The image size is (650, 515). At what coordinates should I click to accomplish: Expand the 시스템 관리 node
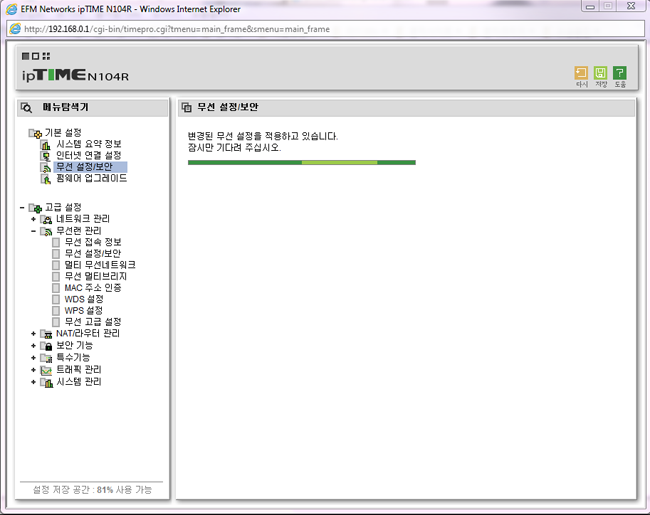pyautogui.click(x=34, y=382)
